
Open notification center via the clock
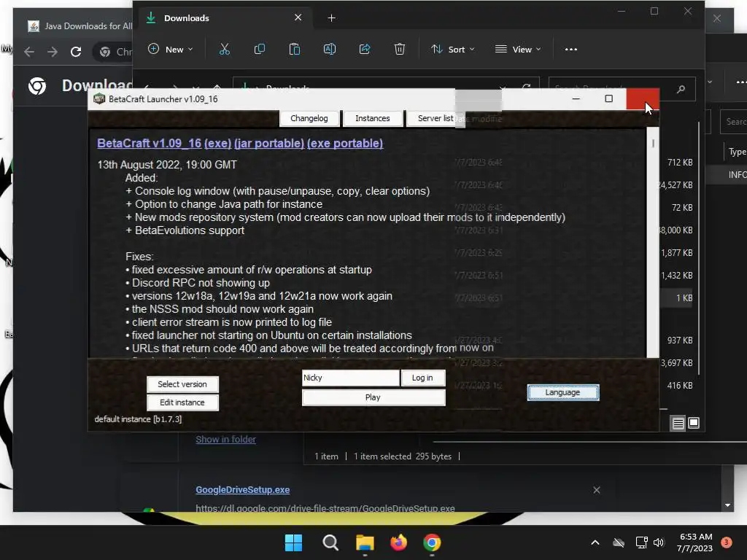695,542
